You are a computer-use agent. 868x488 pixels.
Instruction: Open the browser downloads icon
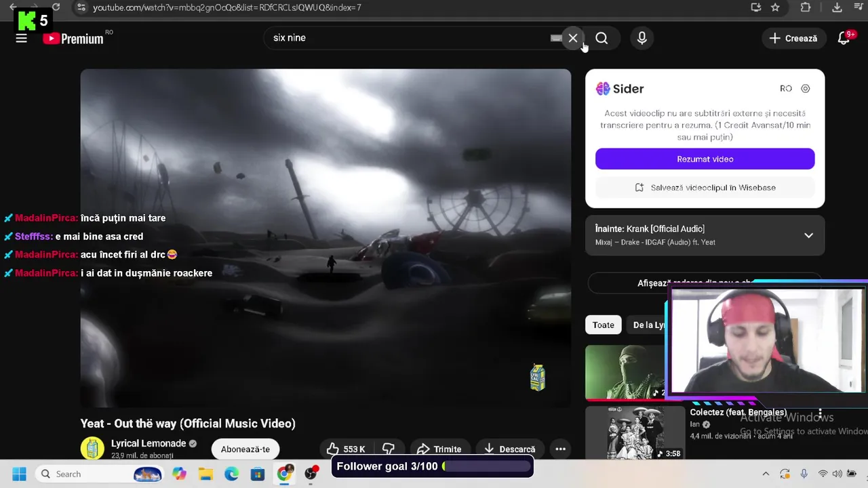(x=837, y=7)
